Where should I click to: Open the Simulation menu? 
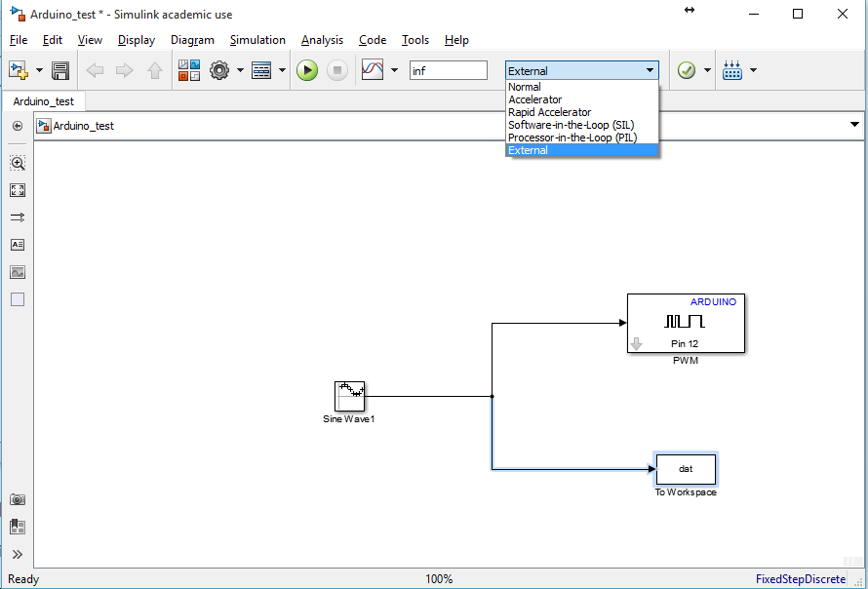[x=257, y=40]
